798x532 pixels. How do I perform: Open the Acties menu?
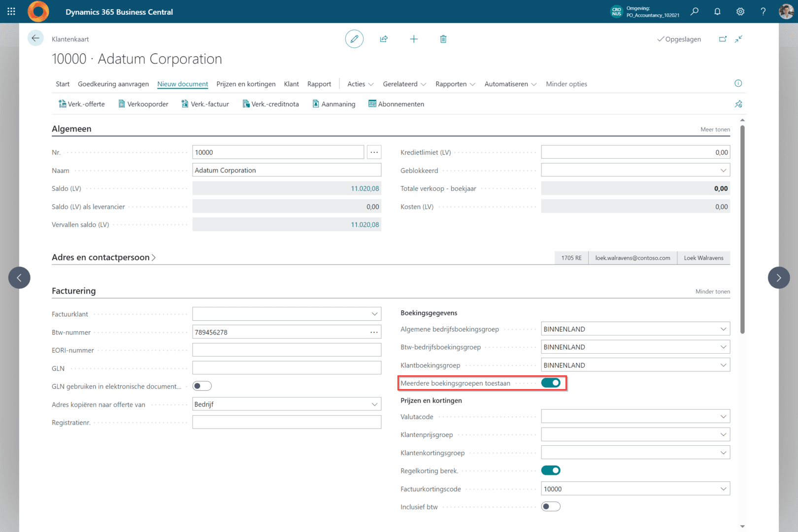pos(360,84)
